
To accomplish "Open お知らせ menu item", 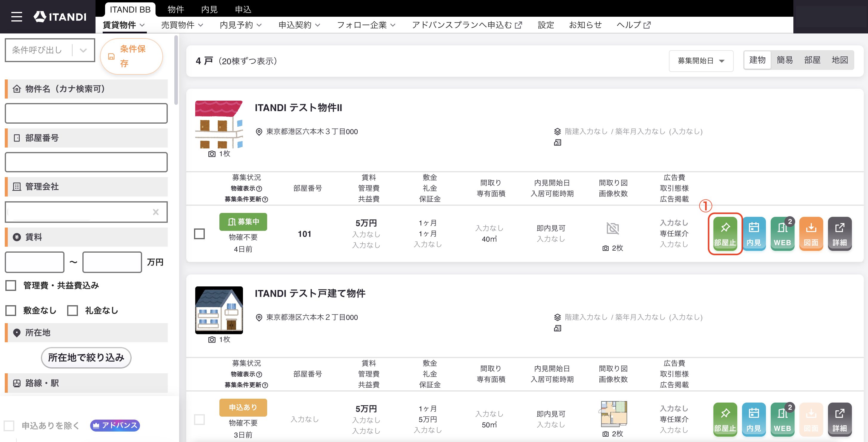I will tap(585, 25).
